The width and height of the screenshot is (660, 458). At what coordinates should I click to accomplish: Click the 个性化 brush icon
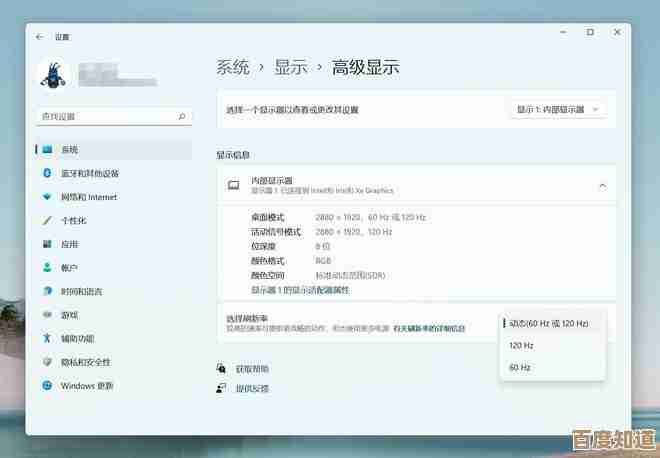(x=47, y=220)
